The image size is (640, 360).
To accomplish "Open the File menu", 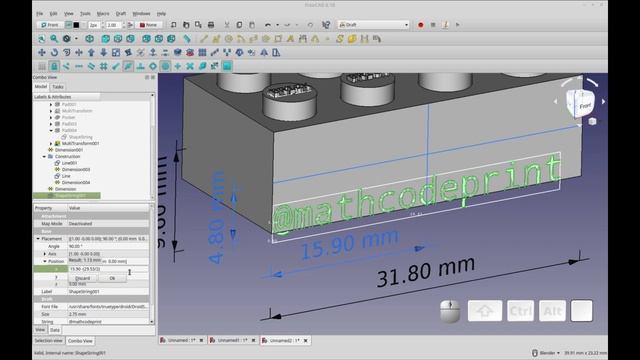I will point(40,13).
